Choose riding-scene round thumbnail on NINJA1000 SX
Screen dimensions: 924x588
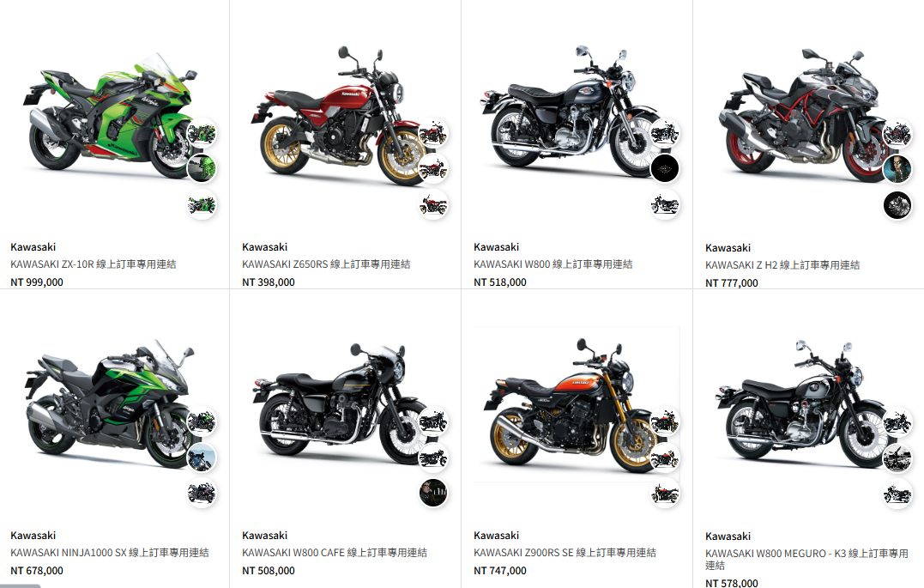pyautogui.click(x=202, y=457)
